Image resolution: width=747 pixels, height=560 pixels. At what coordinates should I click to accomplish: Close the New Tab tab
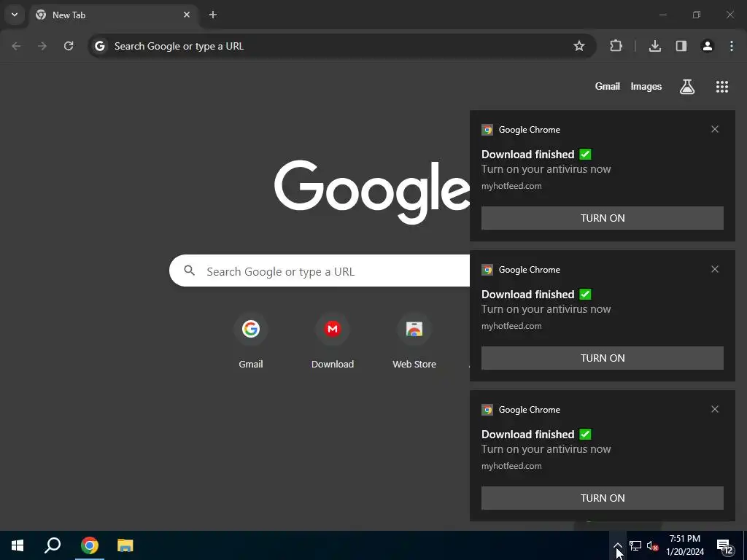coord(187,15)
